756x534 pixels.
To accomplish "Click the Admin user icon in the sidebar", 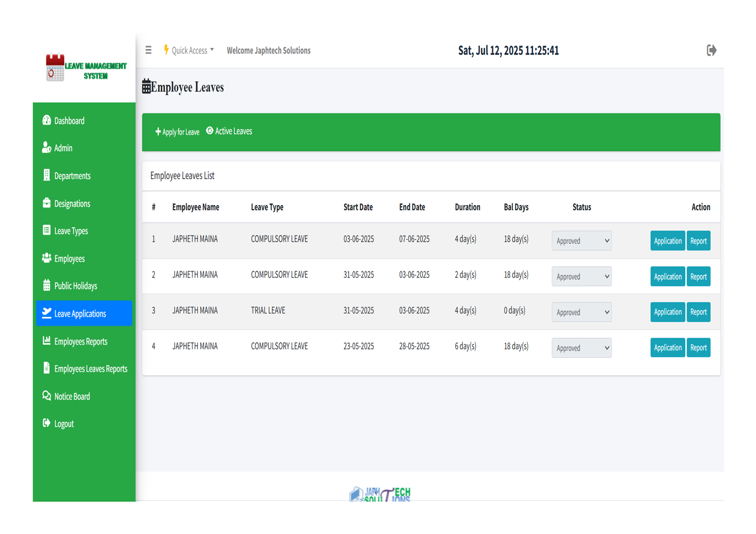I will coord(47,147).
